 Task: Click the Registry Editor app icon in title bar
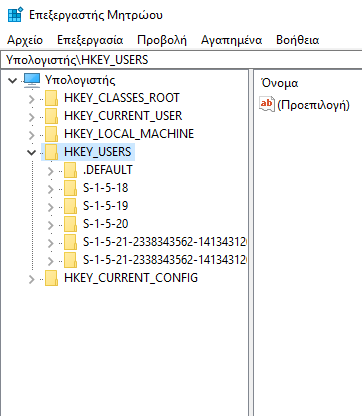15,15
